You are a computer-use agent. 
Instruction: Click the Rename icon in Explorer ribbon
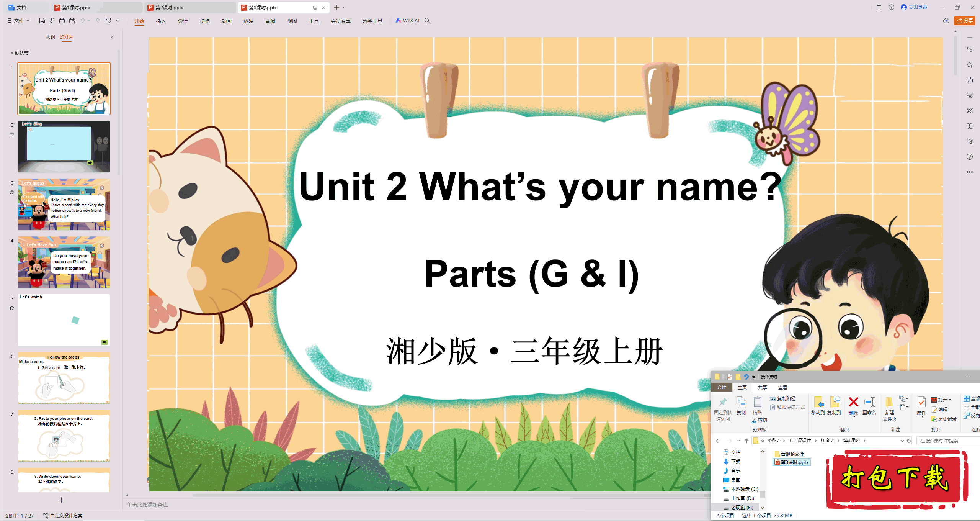[x=869, y=402]
